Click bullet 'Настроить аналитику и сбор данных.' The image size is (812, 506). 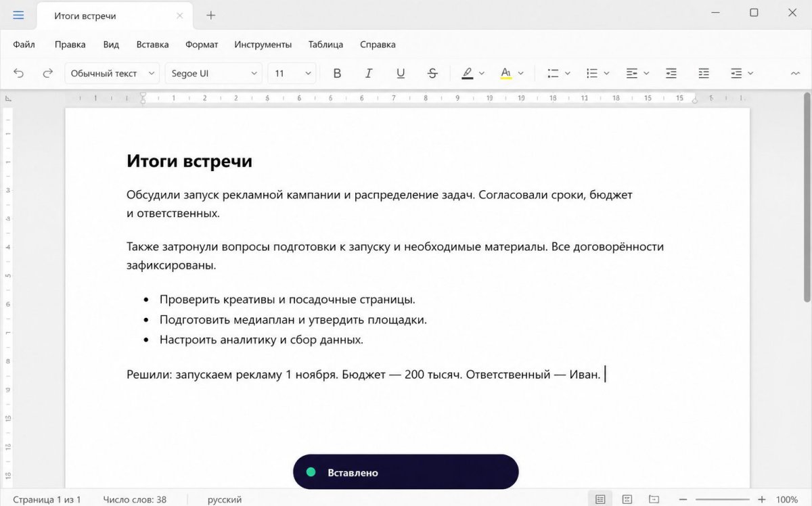tap(261, 340)
